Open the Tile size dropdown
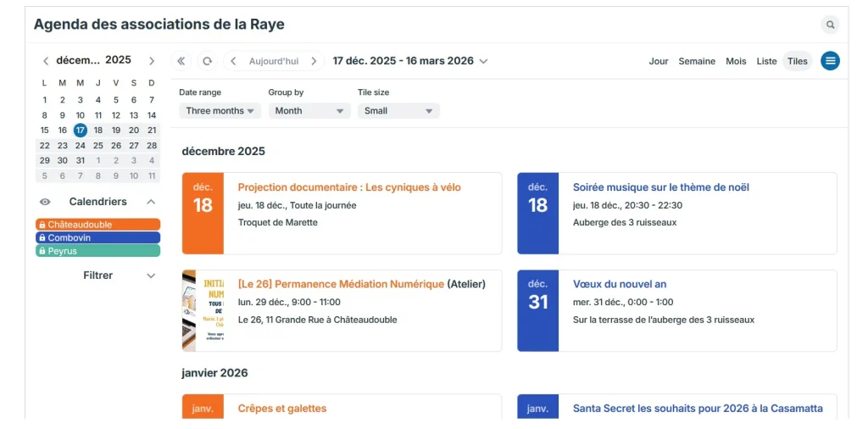This screenshot has height=429, width=868. tap(398, 111)
